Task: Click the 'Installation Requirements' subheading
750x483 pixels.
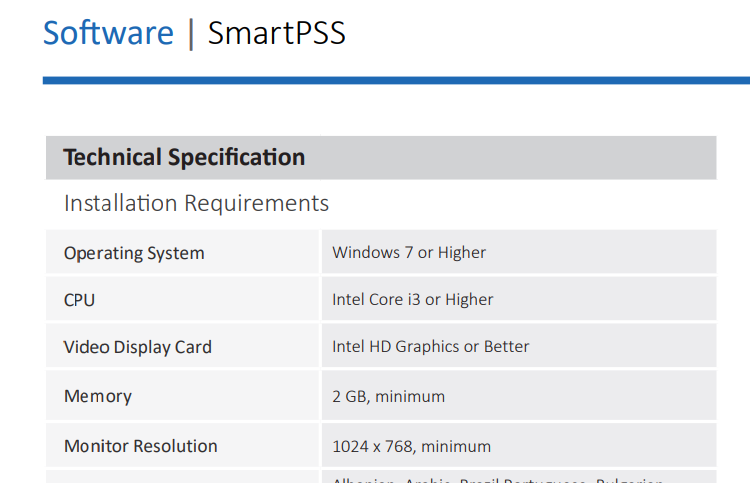Action: [x=196, y=203]
